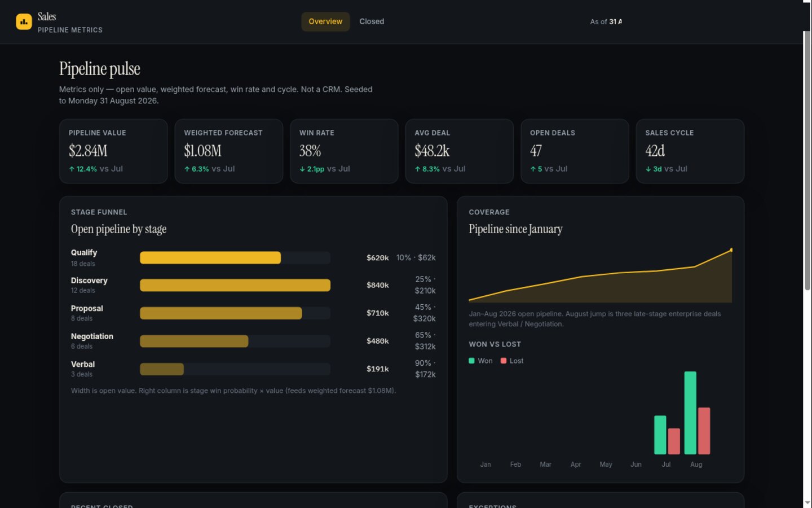Select the Qualify stage label
Viewport: 812px width, 508px height.
pos(84,252)
